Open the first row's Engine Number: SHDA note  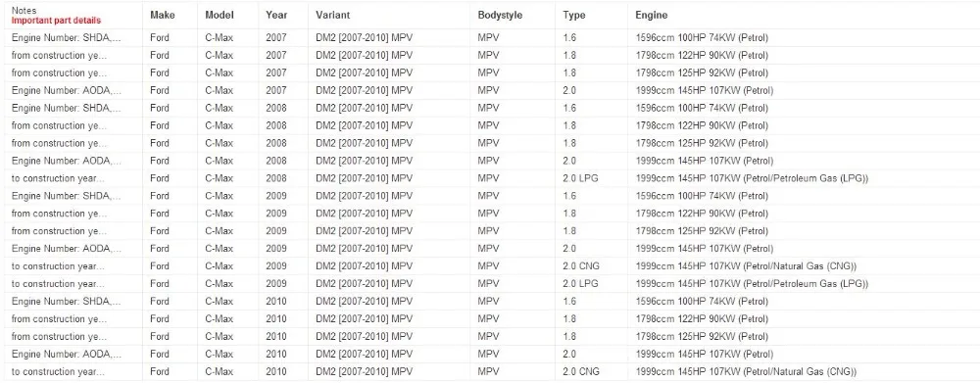[67, 37]
